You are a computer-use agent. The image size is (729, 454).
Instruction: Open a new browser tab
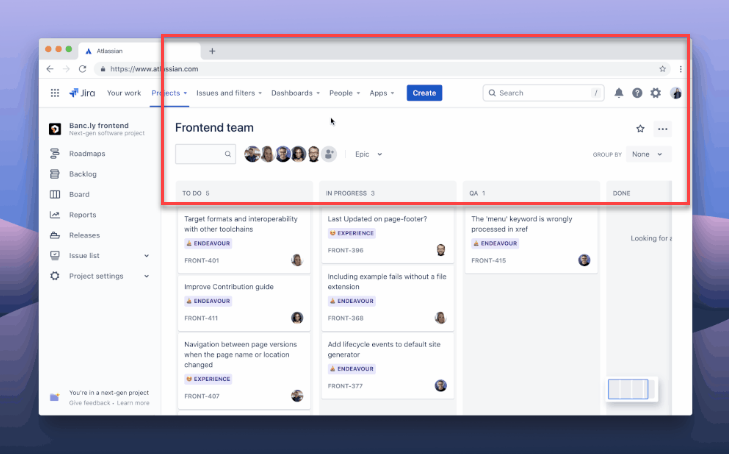[212, 51]
